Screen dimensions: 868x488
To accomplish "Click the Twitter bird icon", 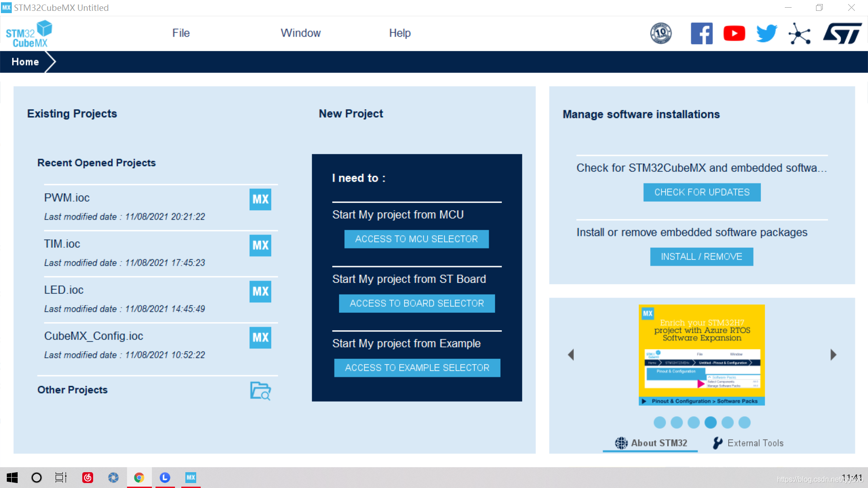I will click(x=767, y=33).
